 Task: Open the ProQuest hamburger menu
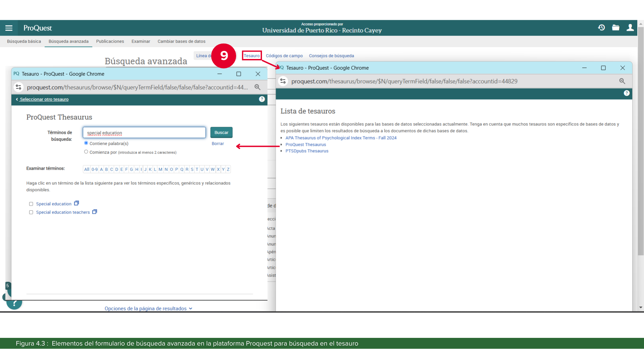point(9,28)
